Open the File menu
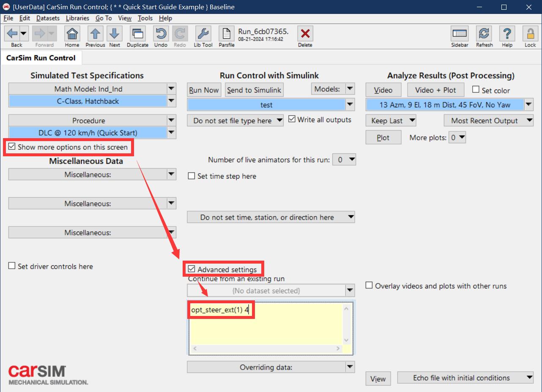 [8, 18]
